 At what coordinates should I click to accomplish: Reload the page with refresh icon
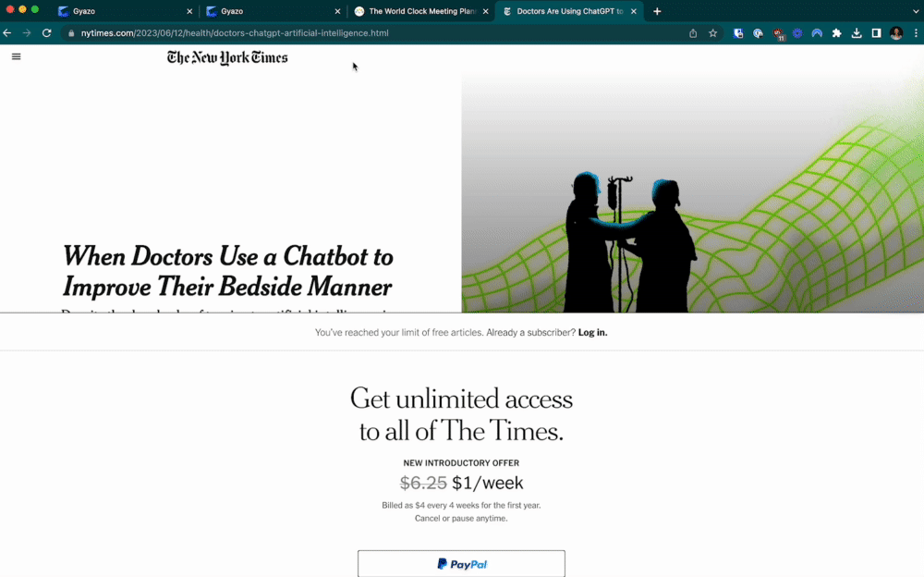[46, 33]
